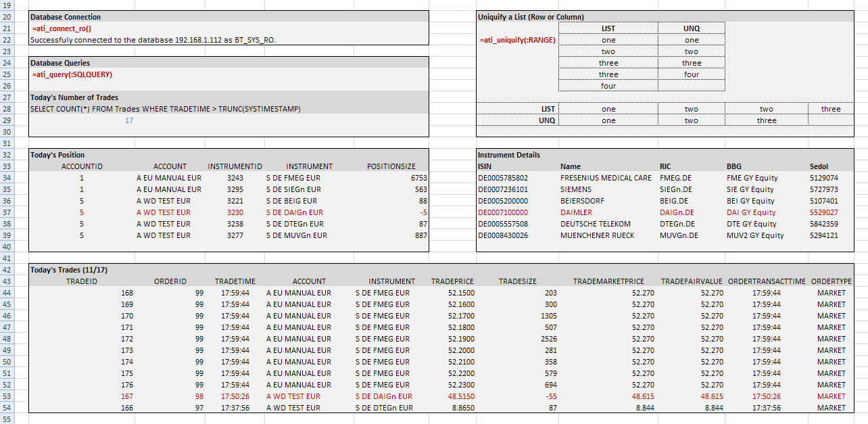
Task: Select Sedol value 5294121
Action: [x=823, y=235]
